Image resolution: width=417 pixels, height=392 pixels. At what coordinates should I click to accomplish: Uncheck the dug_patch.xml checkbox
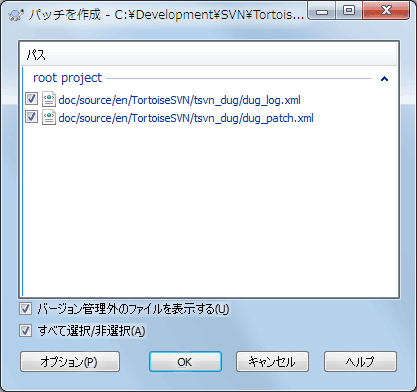[x=31, y=117]
